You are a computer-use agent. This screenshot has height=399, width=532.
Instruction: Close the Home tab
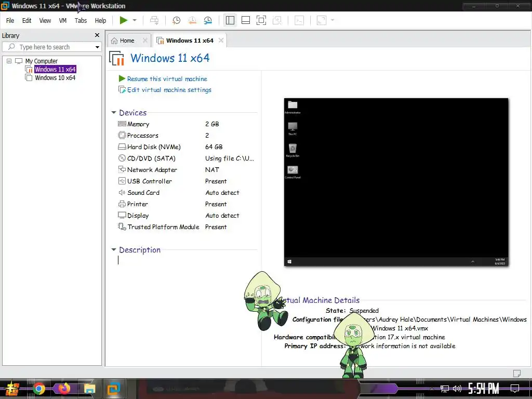[145, 41]
